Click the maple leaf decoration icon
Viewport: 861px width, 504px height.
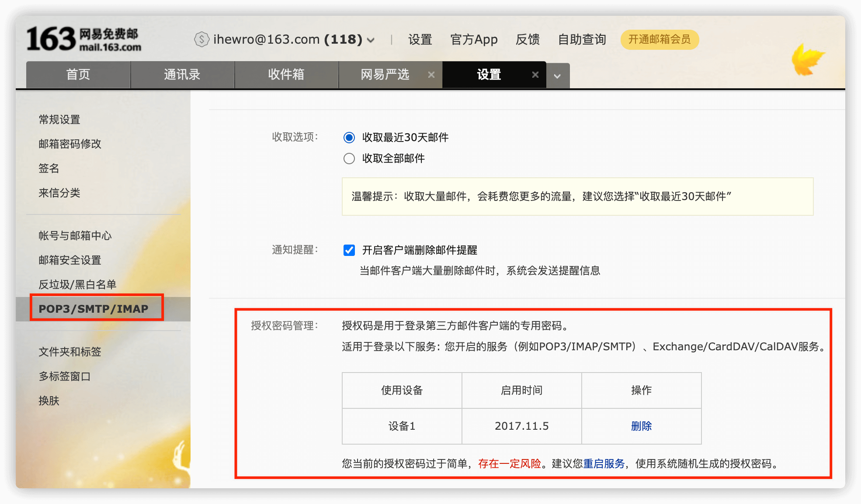pos(807,60)
